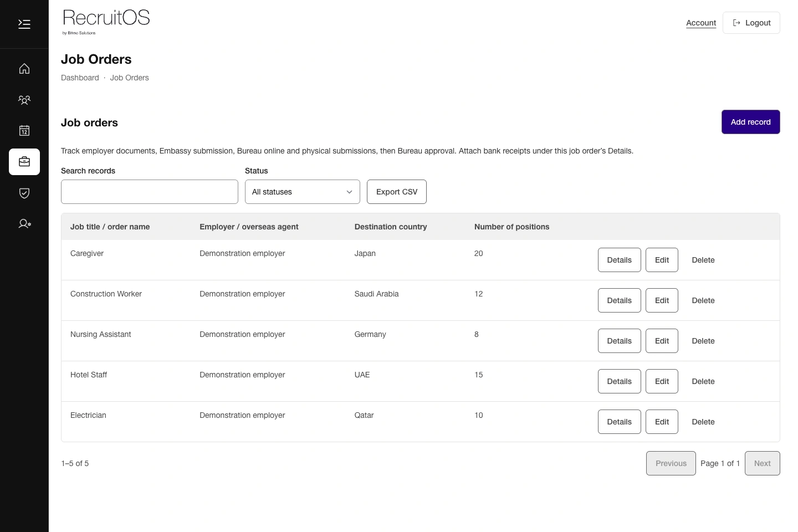Select the Saudi Arabia cell
Viewport: 798px width, 532px height.
pos(376,294)
